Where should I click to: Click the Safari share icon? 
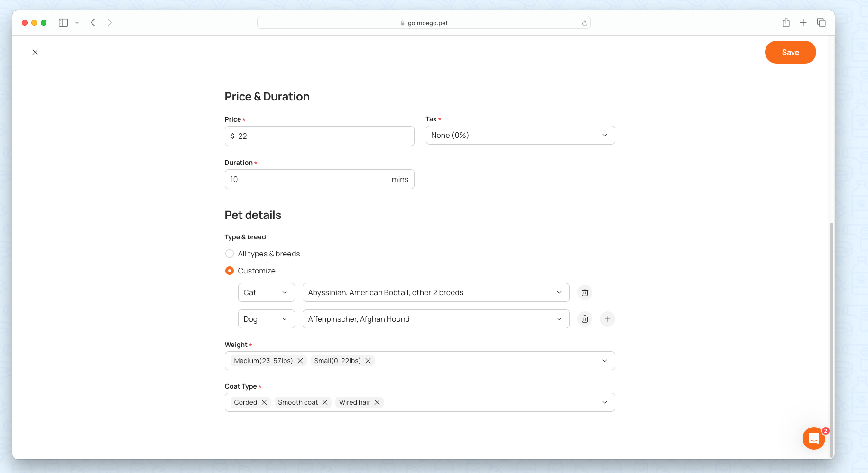[786, 23]
